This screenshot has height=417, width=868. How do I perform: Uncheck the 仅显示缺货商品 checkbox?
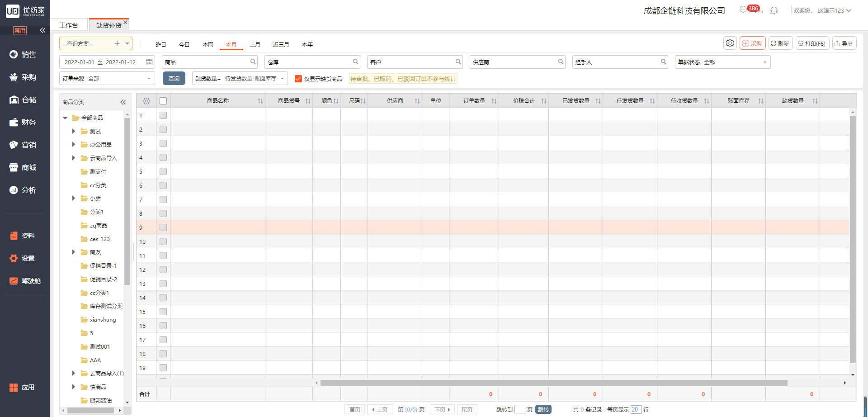pyautogui.click(x=298, y=79)
